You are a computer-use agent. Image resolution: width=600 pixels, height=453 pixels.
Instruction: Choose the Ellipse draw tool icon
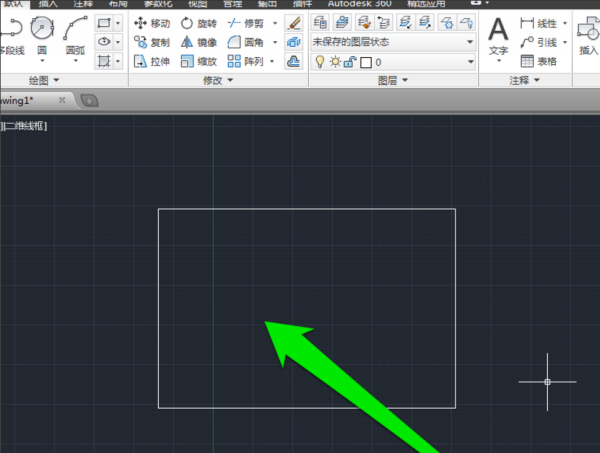click(x=104, y=42)
